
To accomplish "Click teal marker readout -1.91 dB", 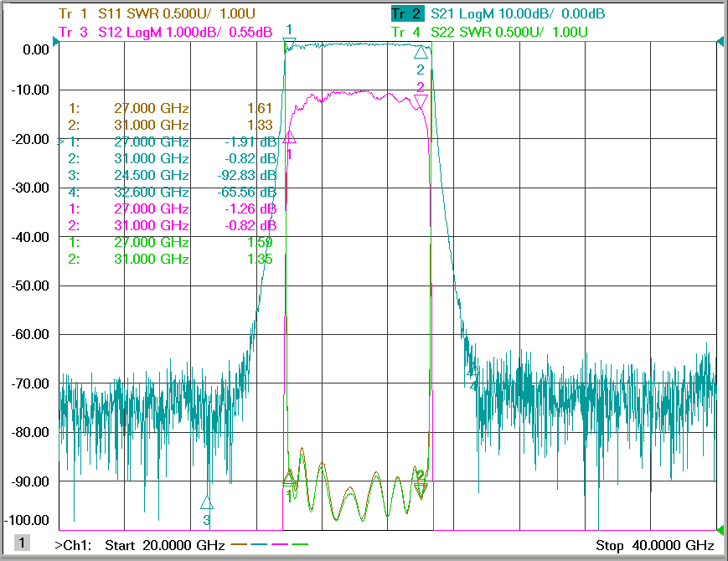I will [x=250, y=142].
